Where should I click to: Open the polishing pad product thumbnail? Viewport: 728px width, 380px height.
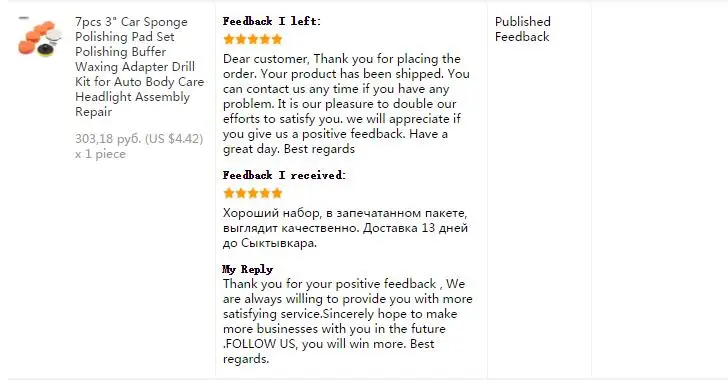point(40,38)
